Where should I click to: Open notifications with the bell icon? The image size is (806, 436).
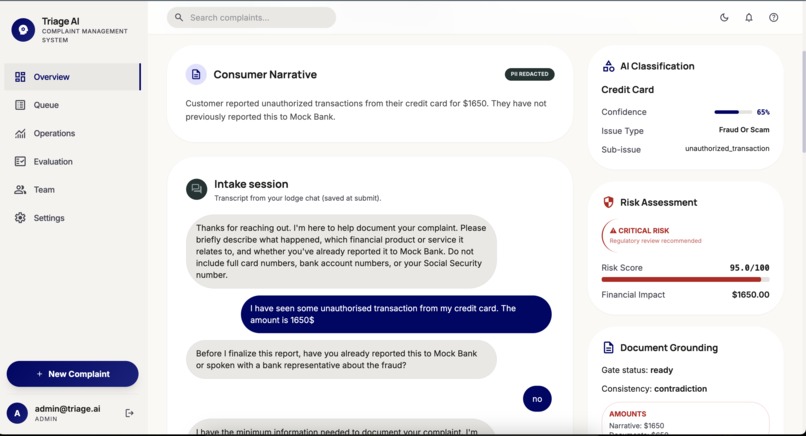(749, 17)
